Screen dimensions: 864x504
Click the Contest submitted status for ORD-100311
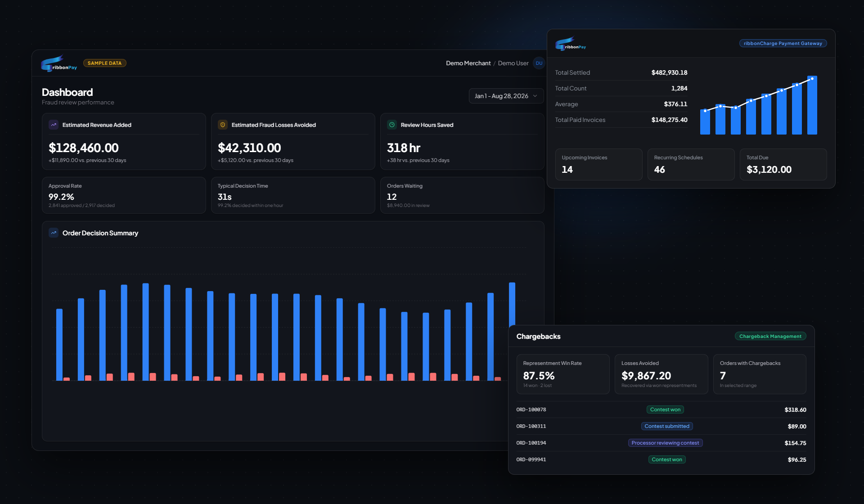(x=667, y=426)
